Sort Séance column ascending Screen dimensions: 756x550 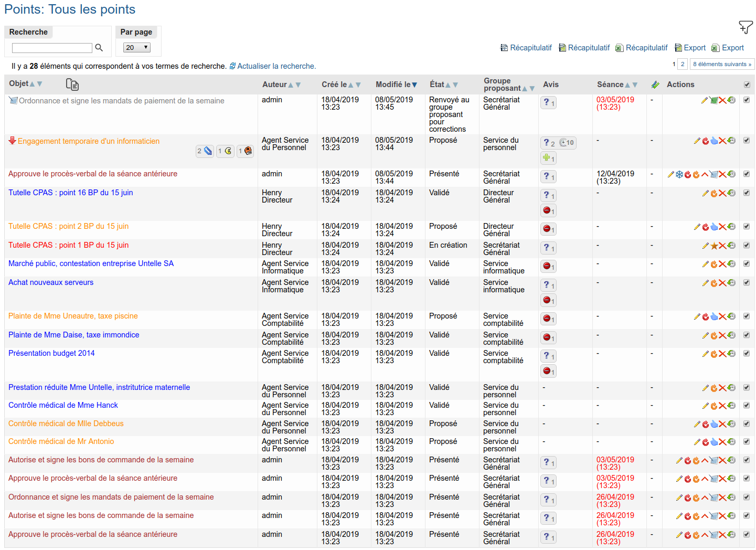click(627, 85)
